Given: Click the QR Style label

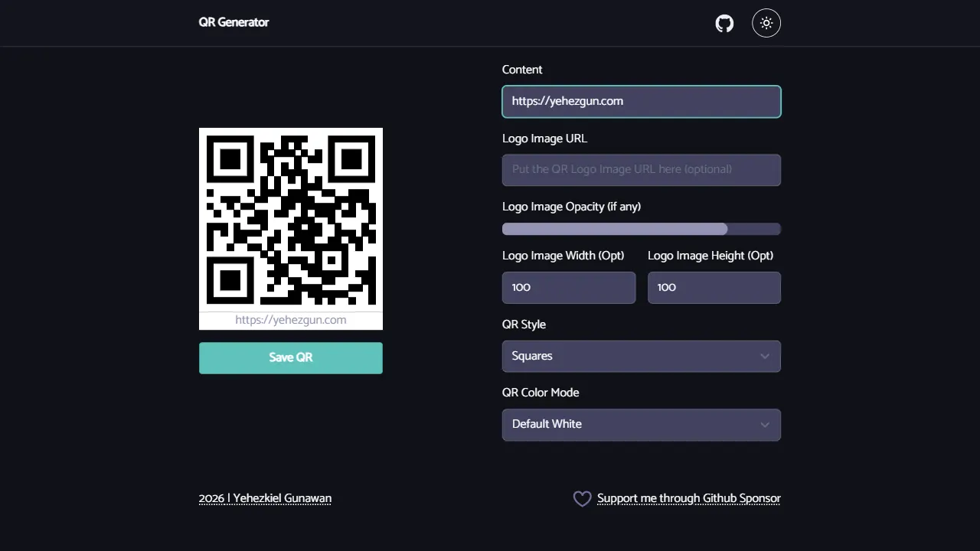Looking at the screenshot, I should pos(524,324).
